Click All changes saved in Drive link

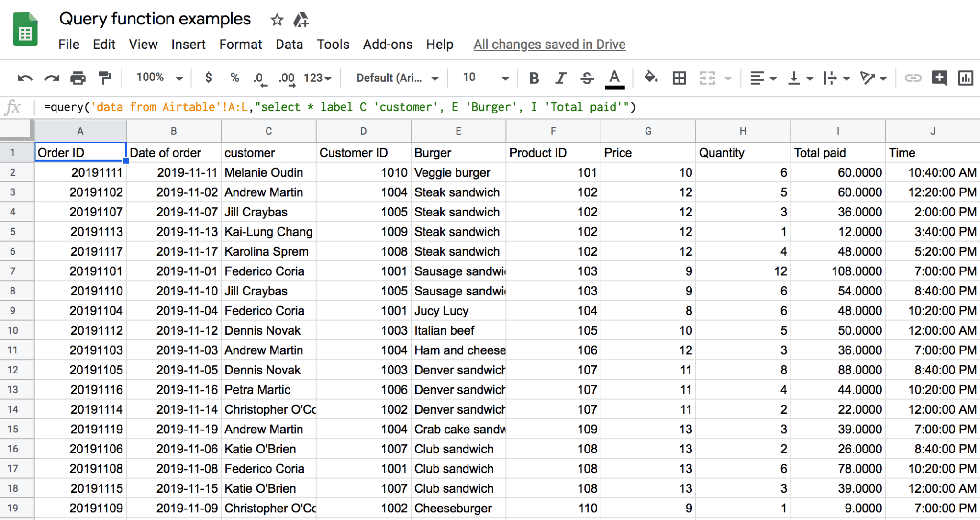(549, 45)
